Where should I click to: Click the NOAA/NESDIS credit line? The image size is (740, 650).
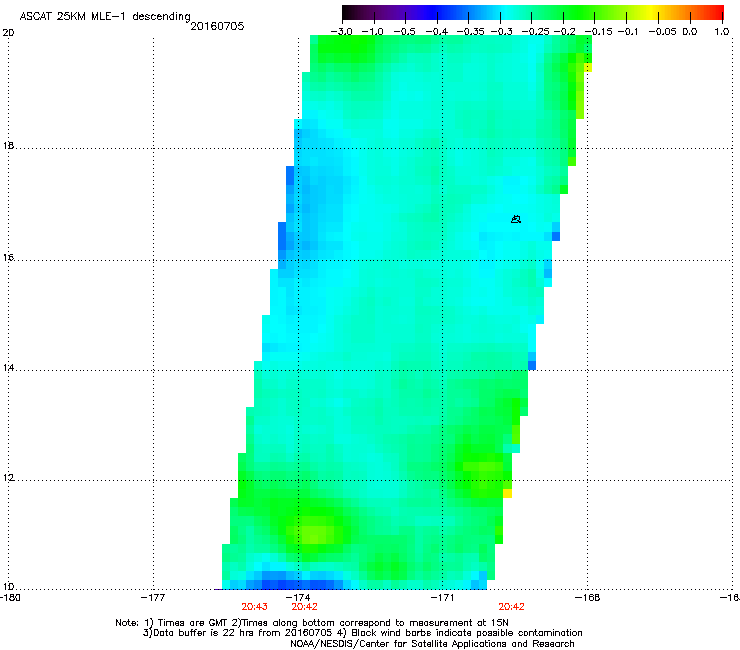pos(432,644)
